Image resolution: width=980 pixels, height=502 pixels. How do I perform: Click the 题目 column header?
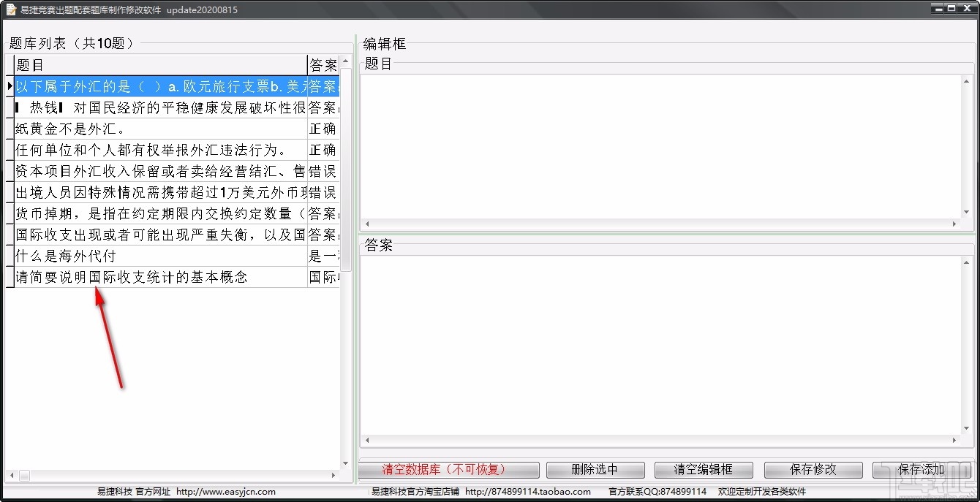pyautogui.click(x=146, y=65)
